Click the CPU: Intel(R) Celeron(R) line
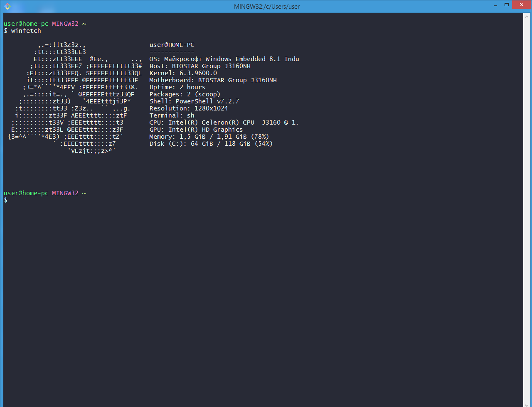Screen dimensions: 532x407 point(224,123)
